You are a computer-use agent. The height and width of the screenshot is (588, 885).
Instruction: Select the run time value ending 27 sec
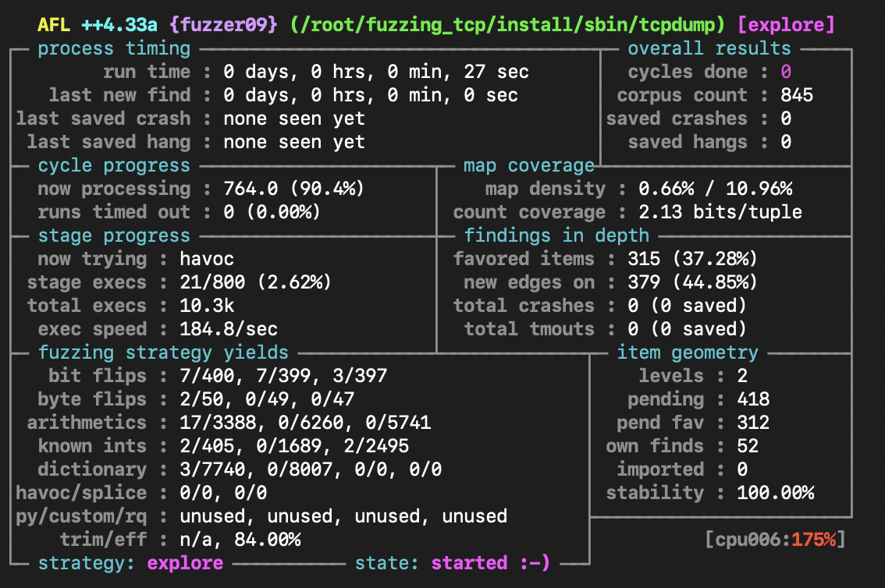click(376, 72)
